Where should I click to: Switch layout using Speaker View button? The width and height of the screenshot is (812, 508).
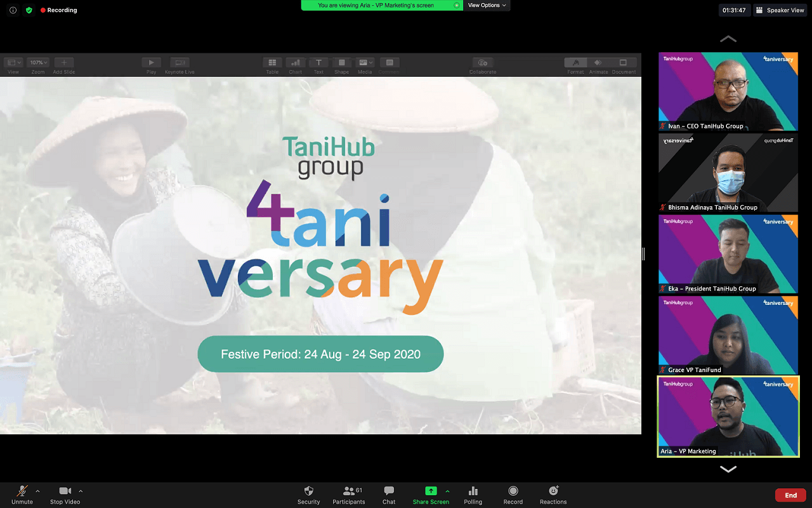780,10
